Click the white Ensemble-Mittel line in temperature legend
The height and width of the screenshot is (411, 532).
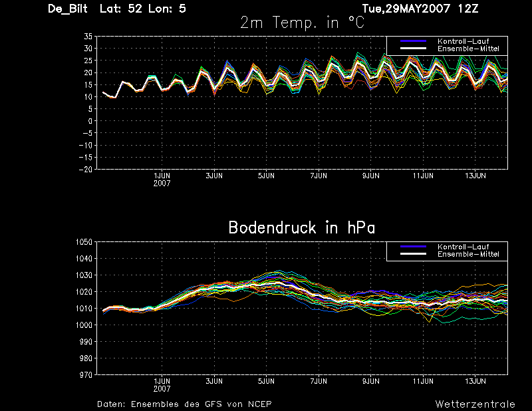point(413,49)
